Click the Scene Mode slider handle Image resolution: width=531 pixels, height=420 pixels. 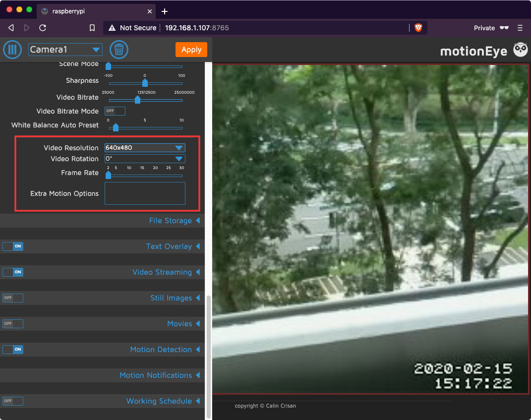109,66
